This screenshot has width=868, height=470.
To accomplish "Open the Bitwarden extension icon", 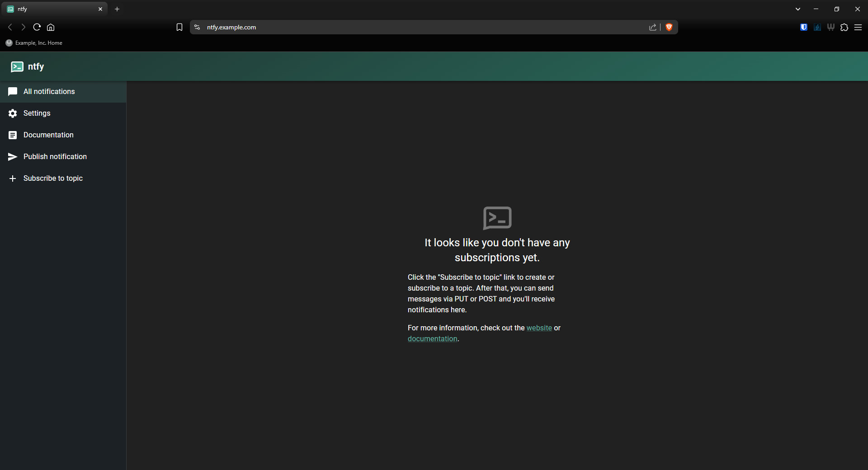I will 803,28.
